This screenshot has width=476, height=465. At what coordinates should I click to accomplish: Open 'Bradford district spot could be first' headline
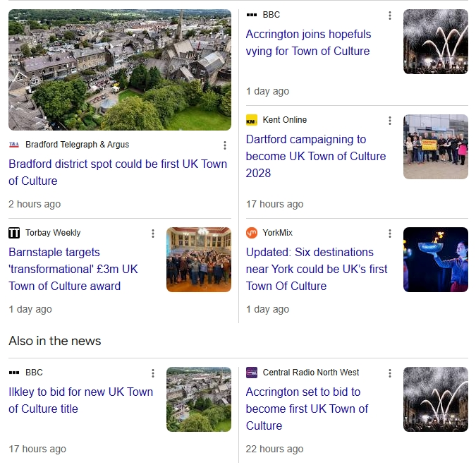pos(118,172)
